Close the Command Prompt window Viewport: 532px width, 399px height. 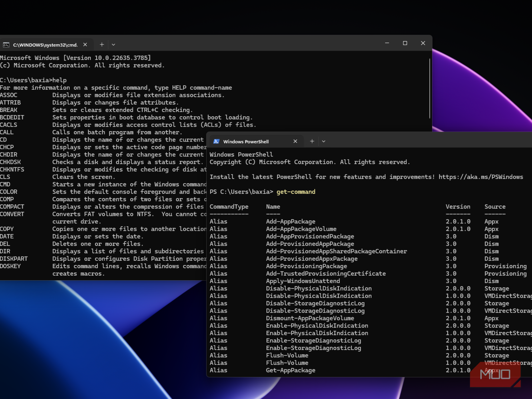[423, 43]
